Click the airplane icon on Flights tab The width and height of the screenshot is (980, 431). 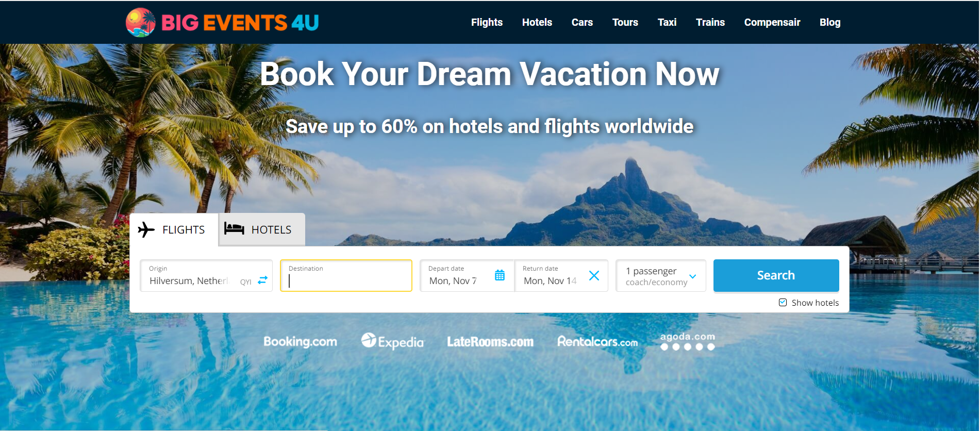pyautogui.click(x=146, y=229)
